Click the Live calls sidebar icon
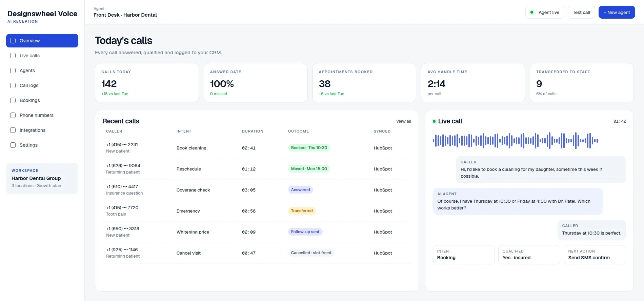 tap(13, 56)
